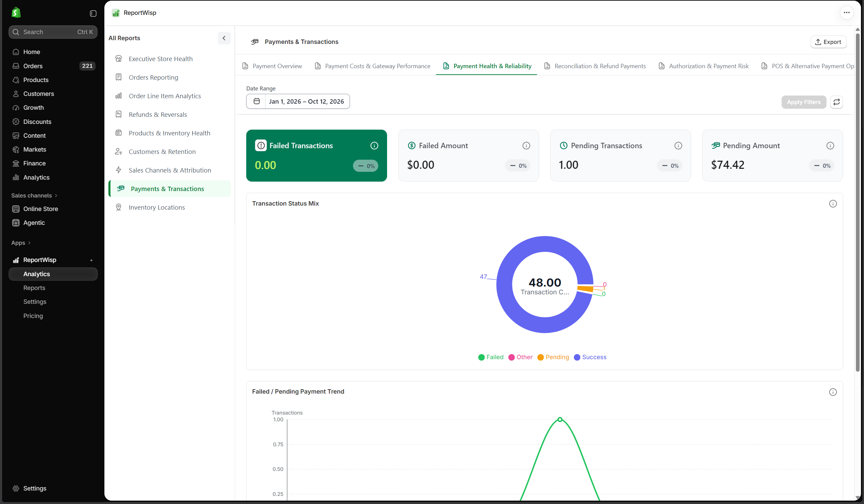Click the refresh filters icon
Viewport: 864px width, 504px height.
pos(836,102)
